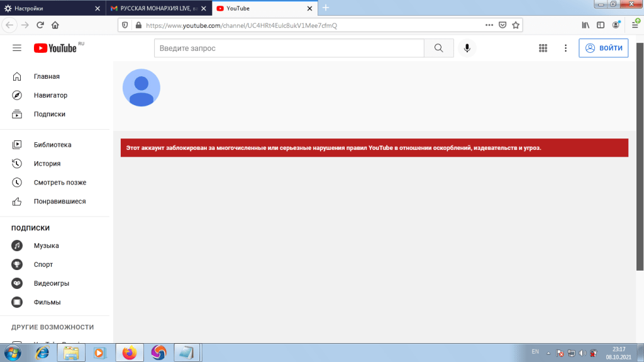Open Firefox from the Windows taskbar
Viewport: 644px width, 362px height.
click(x=130, y=353)
